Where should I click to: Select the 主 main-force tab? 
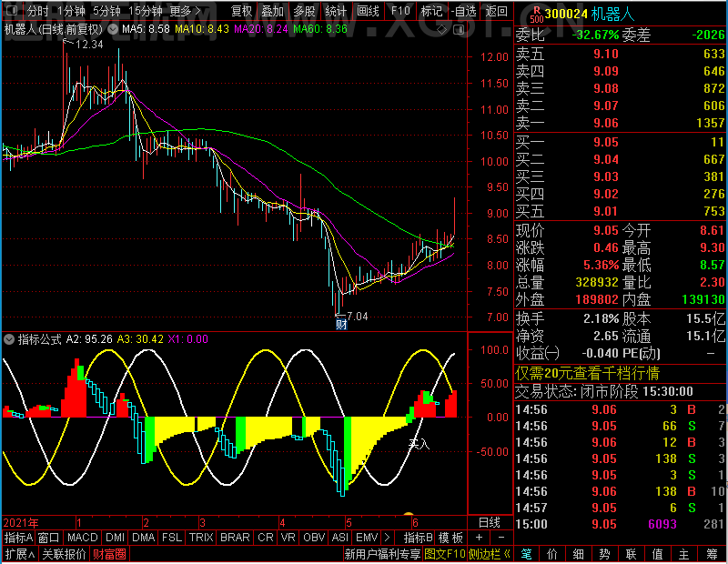tap(684, 554)
